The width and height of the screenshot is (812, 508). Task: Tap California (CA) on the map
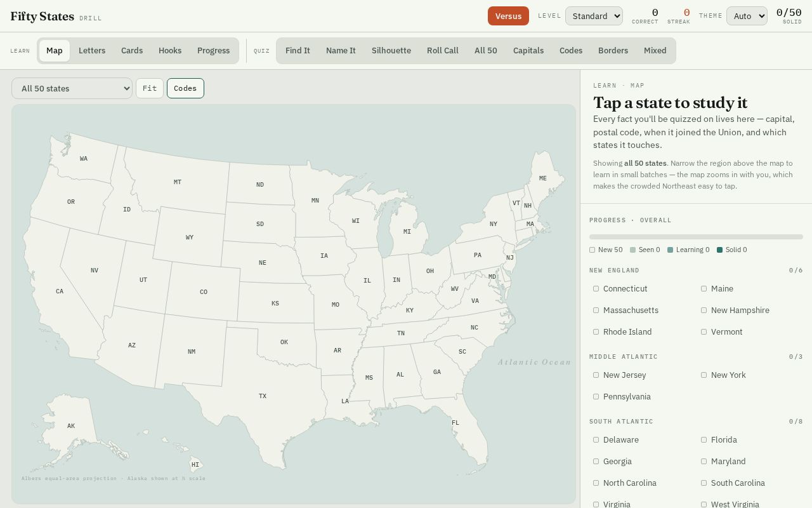point(60,291)
